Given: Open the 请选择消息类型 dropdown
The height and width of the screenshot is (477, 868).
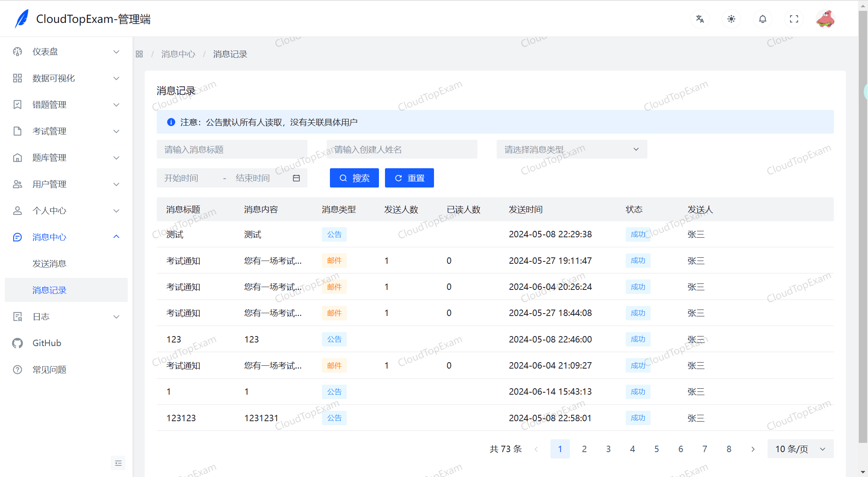Looking at the screenshot, I should [x=571, y=149].
